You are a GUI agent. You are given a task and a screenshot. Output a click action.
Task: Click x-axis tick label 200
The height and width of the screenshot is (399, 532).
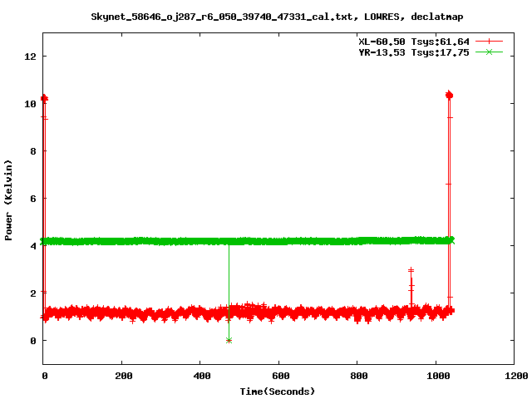tap(124, 376)
